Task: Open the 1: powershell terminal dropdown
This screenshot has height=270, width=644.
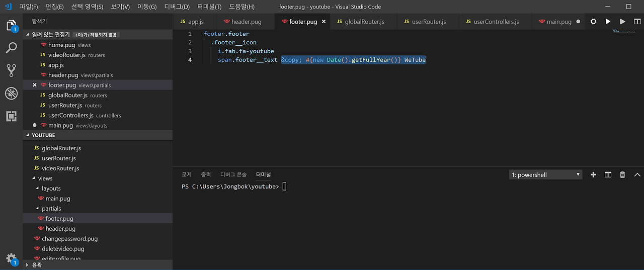Action: (x=545, y=174)
